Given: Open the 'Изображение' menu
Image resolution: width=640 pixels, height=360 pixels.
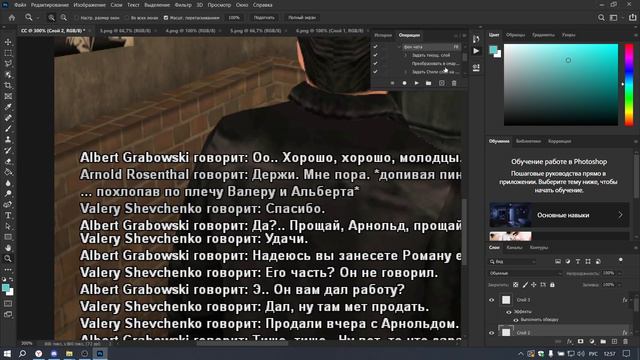Looking at the screenshot, I should pos(90,5).
